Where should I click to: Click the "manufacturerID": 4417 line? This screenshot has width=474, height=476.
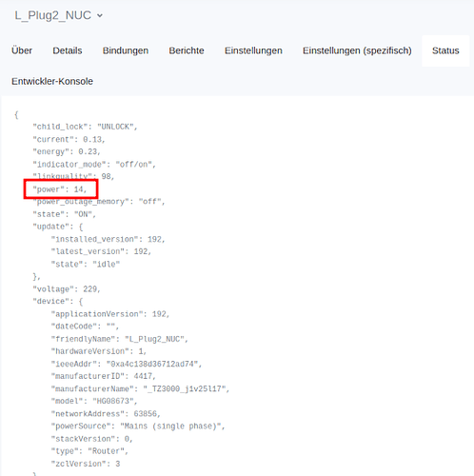(x=104, y=376)
